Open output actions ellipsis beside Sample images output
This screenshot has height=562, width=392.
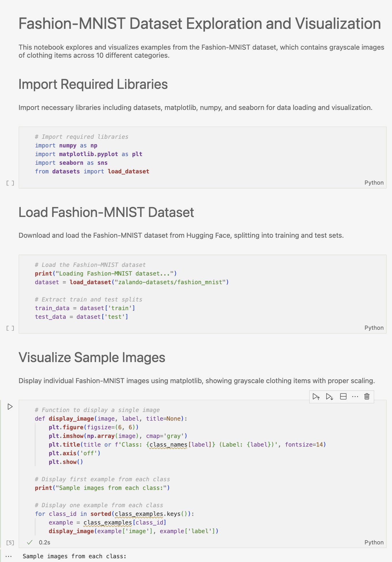click(9, 556)
